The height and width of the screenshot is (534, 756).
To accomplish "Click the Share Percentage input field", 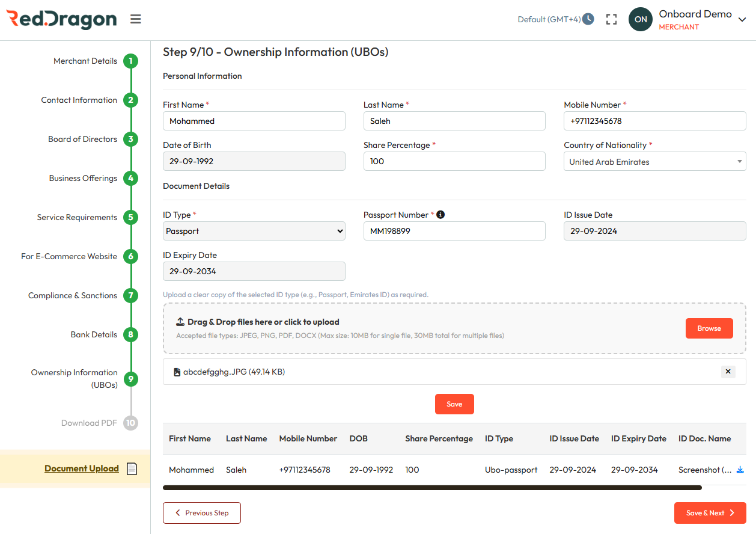I will (x=454, y=161).
